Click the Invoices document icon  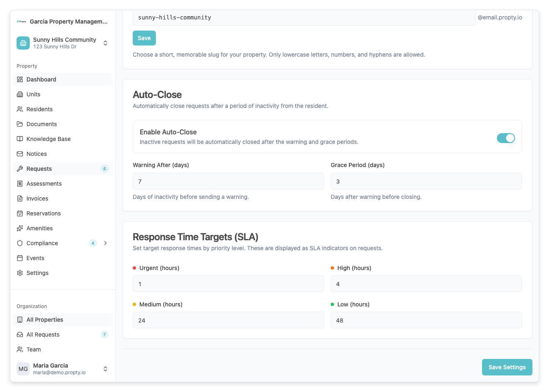[20, 198]
